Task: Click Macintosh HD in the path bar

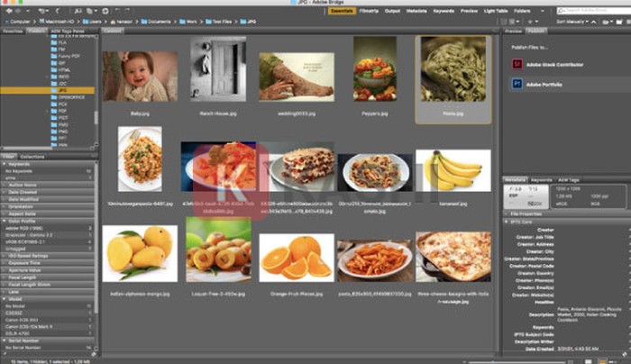Action: click(x=57, y=22)
